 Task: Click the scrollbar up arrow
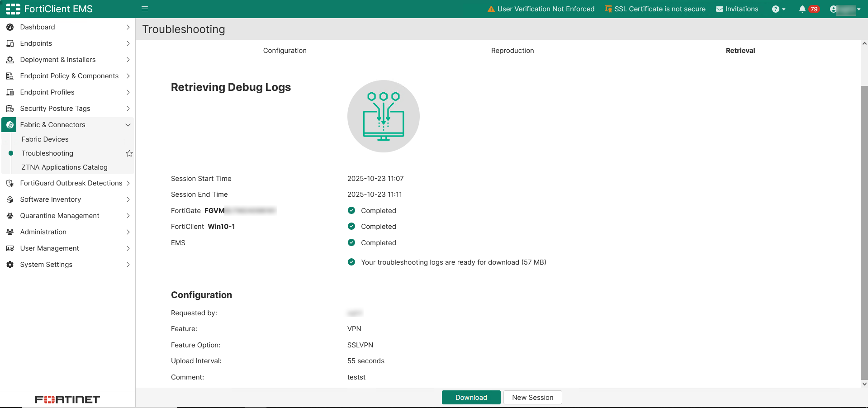(864, 43)
